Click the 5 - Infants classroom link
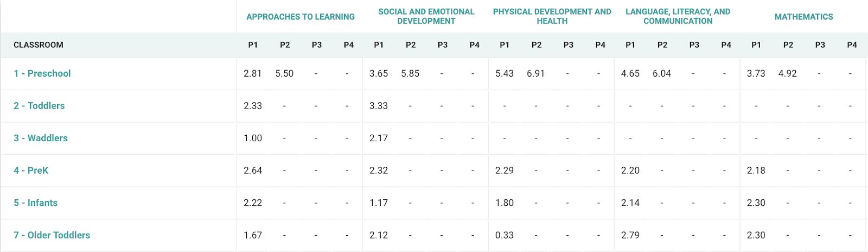This screenshot has width=868, height=252. (36, 203)
